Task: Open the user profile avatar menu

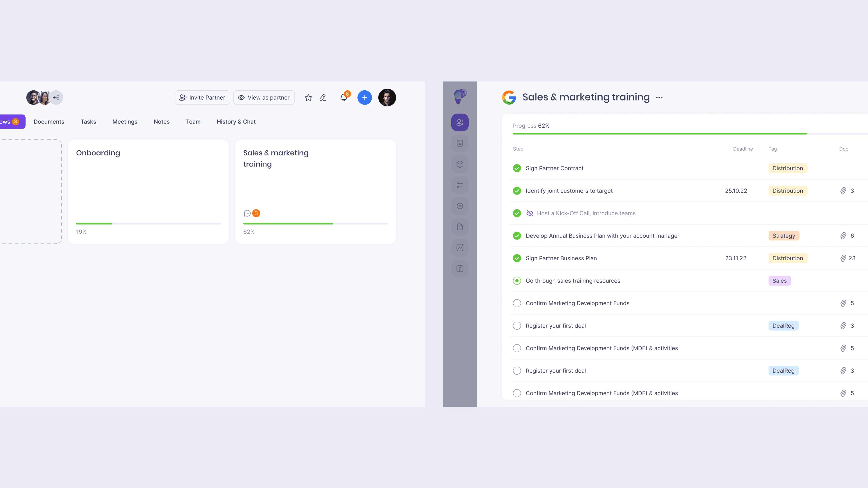Action: tap(387, 98)
